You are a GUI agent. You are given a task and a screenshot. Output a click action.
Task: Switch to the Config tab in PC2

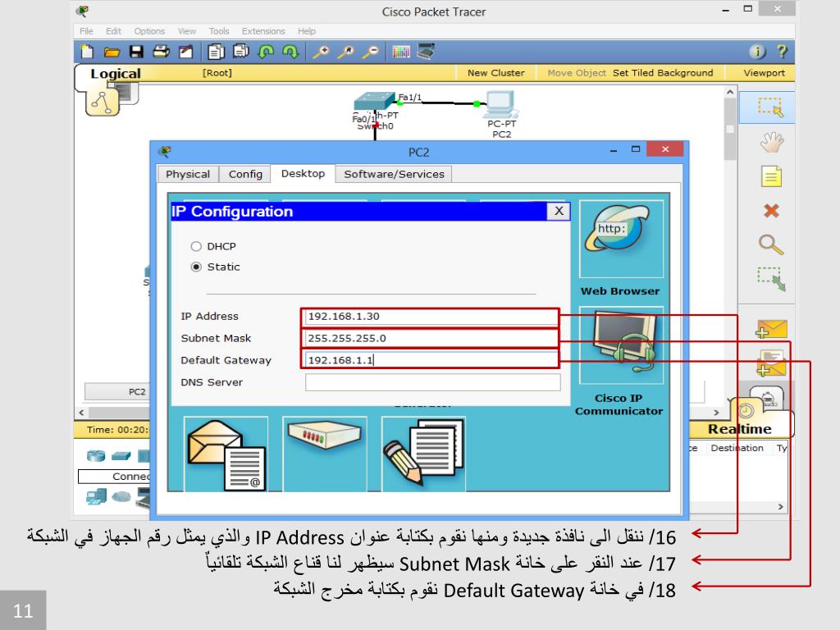click(x=245, y=174)
